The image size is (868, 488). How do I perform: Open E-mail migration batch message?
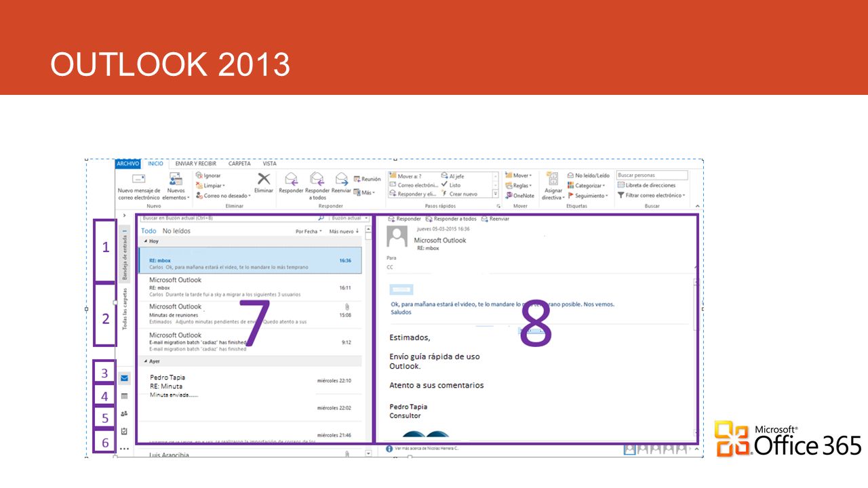tap(250, 342)
